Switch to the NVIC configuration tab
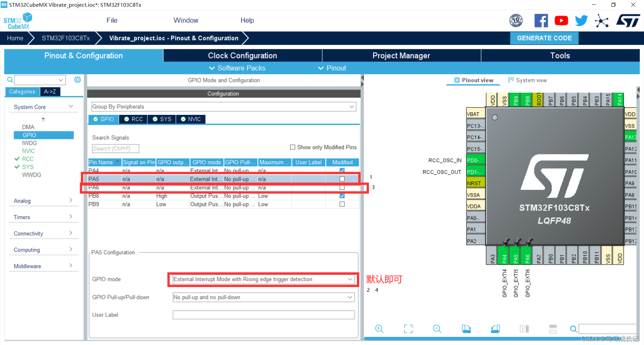 click(191, 119)
